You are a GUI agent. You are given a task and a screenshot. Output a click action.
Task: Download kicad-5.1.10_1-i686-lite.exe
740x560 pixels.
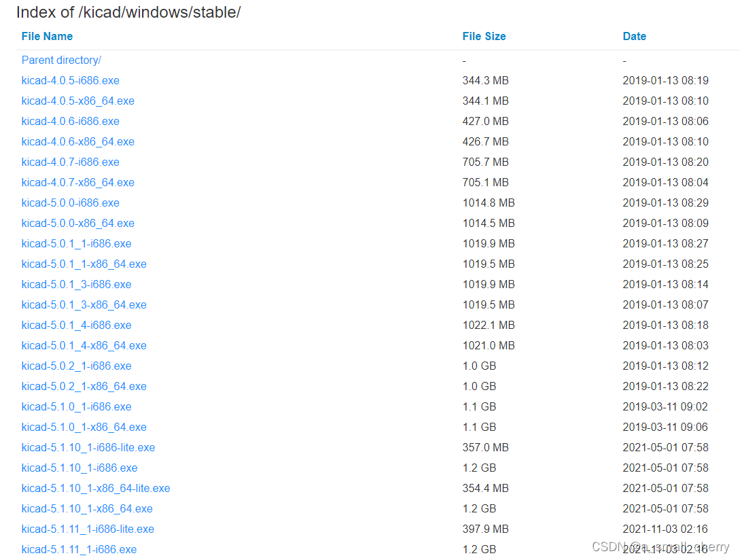click(88, 448)
